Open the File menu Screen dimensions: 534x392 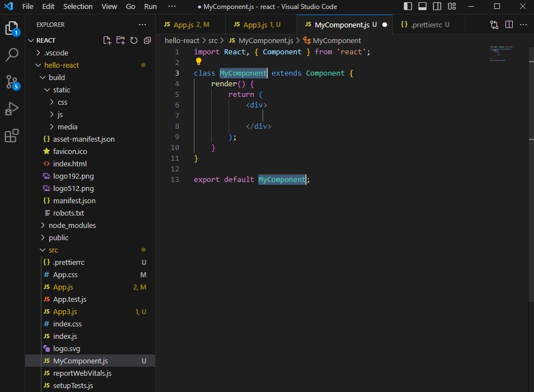28,7
